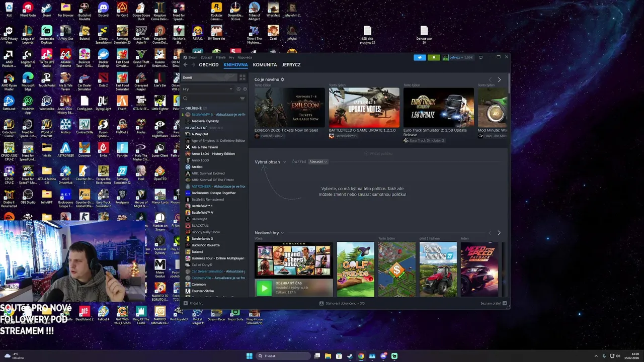Show next 'Co je nového' news items
The width and height of the screenshot is (644, 362).
coord(499,79)
